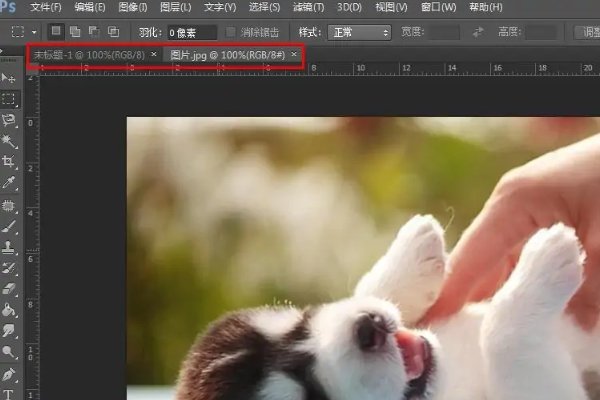The image size is (600, 400).
Task: Close the 未标题-1 document tab
Action: coord(154,54)
